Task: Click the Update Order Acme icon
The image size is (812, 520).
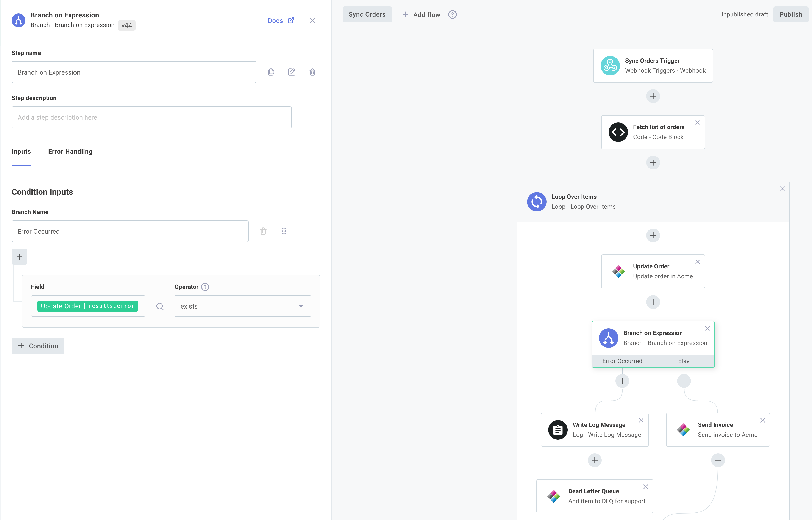Action: coord(618,271)
